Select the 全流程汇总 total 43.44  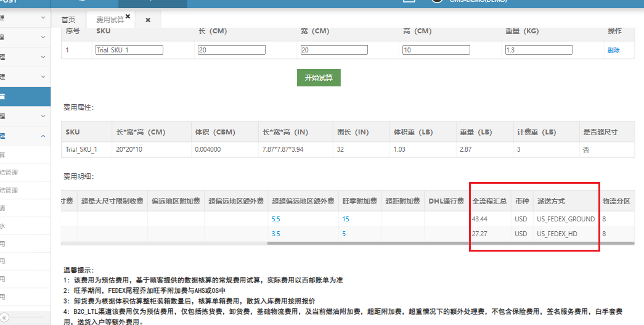pos(479,219)
